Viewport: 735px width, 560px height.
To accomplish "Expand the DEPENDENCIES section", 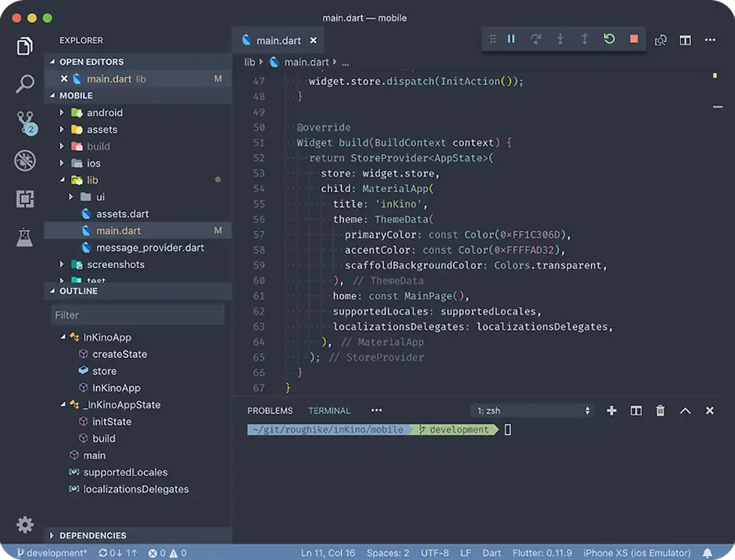I will (52, 536).
